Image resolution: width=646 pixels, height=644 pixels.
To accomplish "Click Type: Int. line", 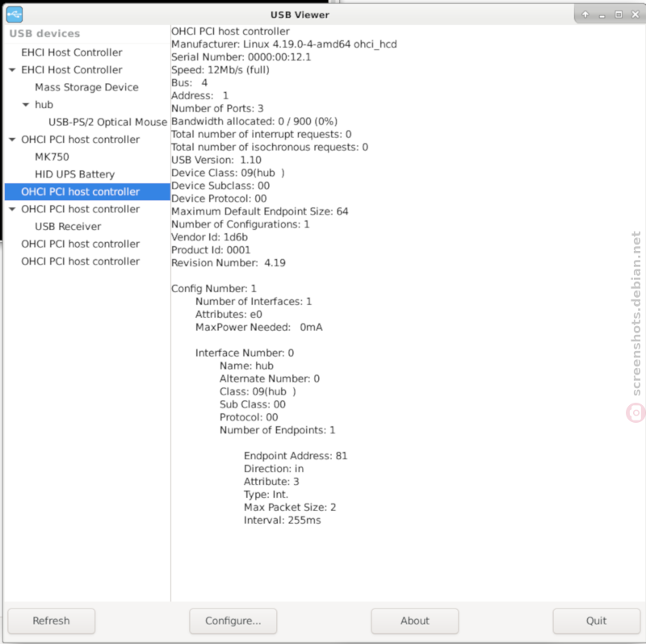I will point(266,495).
